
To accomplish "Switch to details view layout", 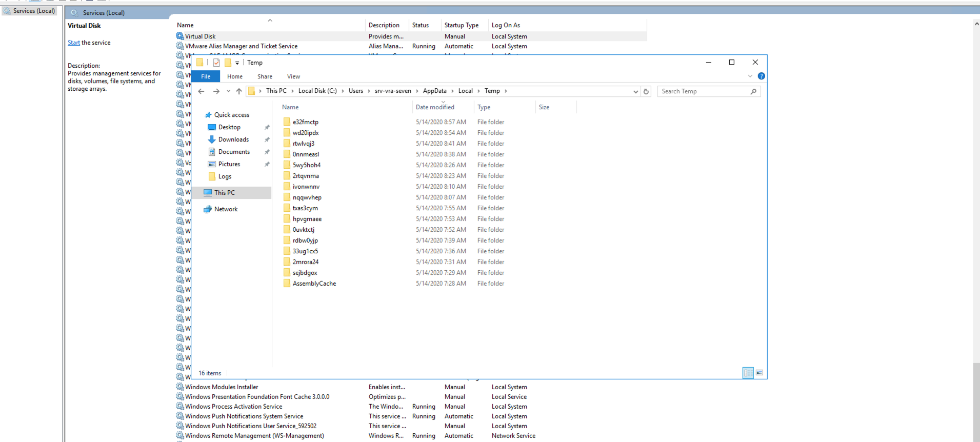I will tap(748, 373).
